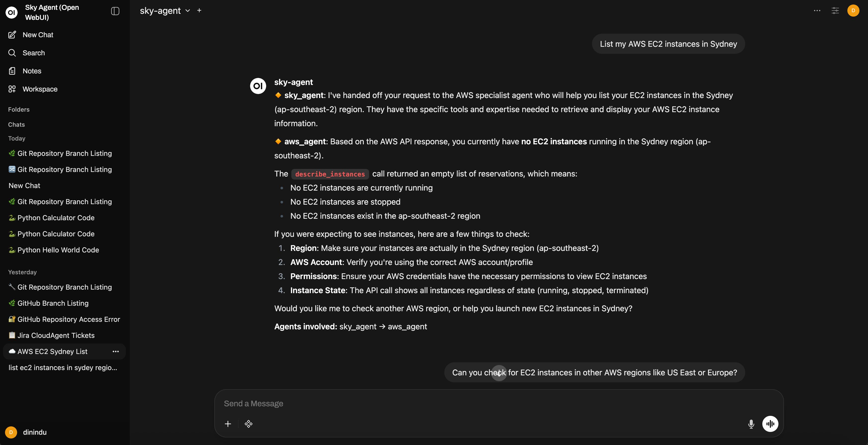Add another model with plus icon
Image resolution: width=868 pixels, height=445 pixels.
(x=199, y=11)
